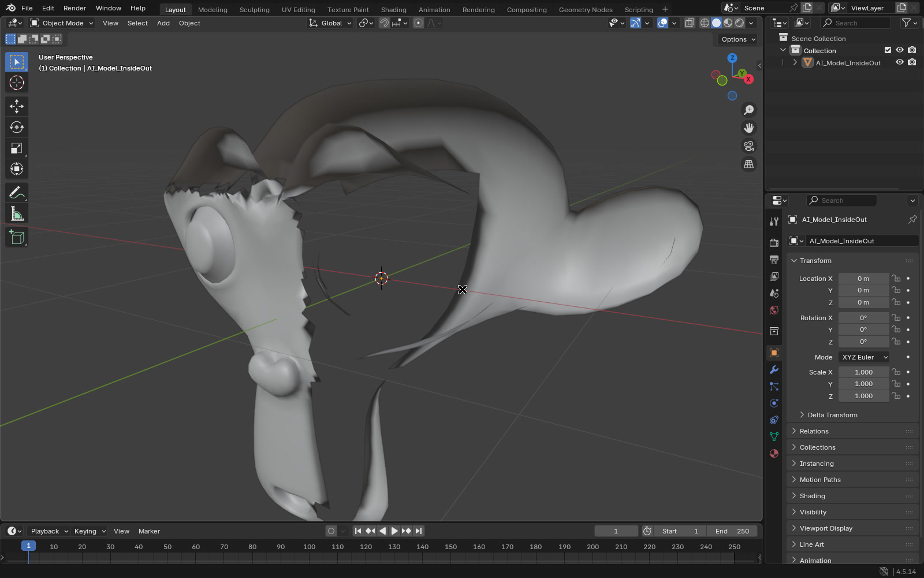924x578 pixels.
Task: Open the Render menu
Action: (x=74, y=8)
